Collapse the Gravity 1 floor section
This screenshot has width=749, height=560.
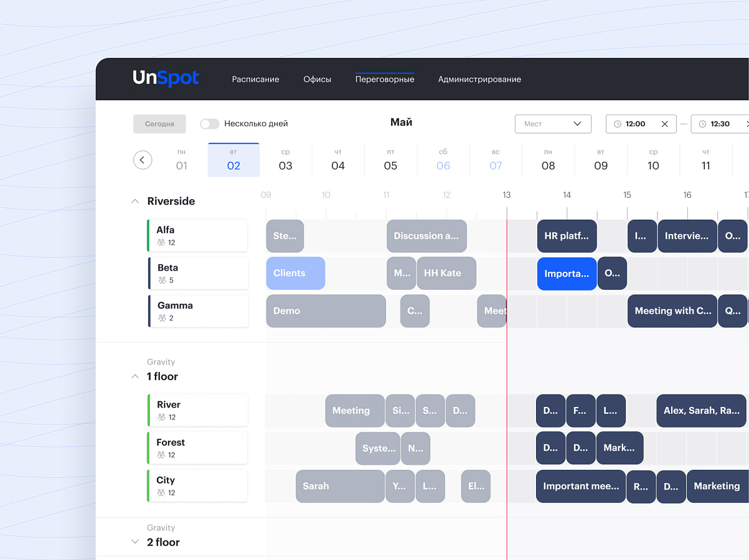tap(135, 376)
